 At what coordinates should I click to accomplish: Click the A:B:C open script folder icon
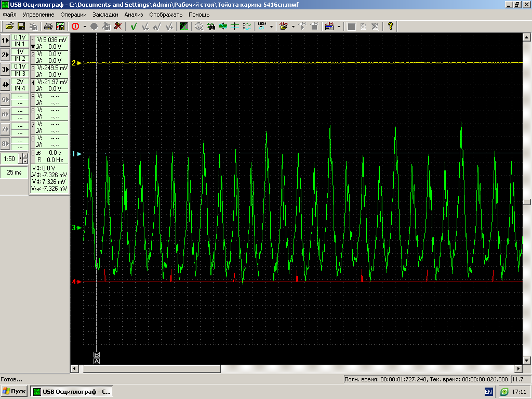[x=284, y=26]
